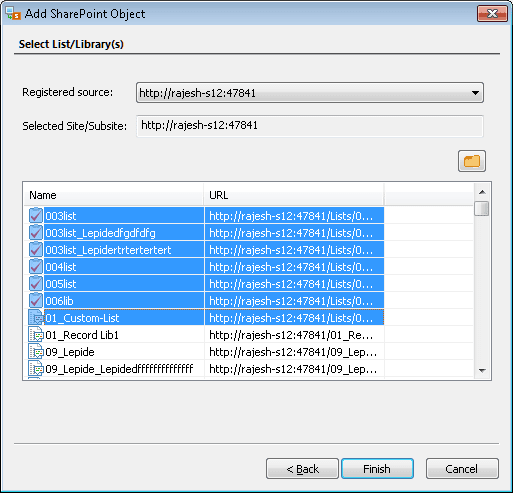Screen dimensions: 513x493
Task: Click the 09_Lepide_Lepidedffffffffffffff row icon
Action: [36, 369]
